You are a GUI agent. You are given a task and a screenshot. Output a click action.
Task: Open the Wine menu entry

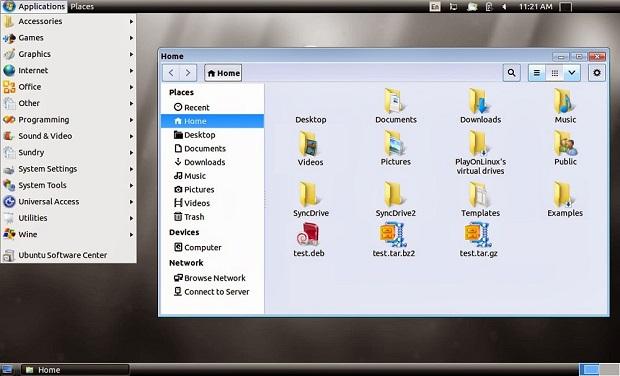(68, 234)
